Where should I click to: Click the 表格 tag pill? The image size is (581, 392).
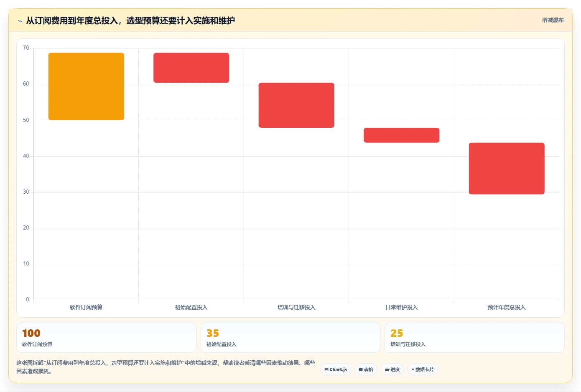coord(366,369)
